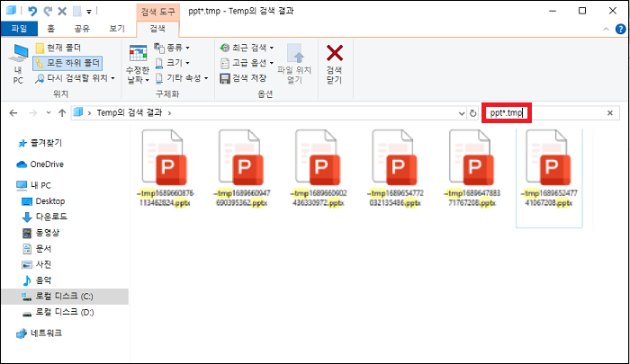
Task: Go back with left arrow button
Action: pos(13,113)
